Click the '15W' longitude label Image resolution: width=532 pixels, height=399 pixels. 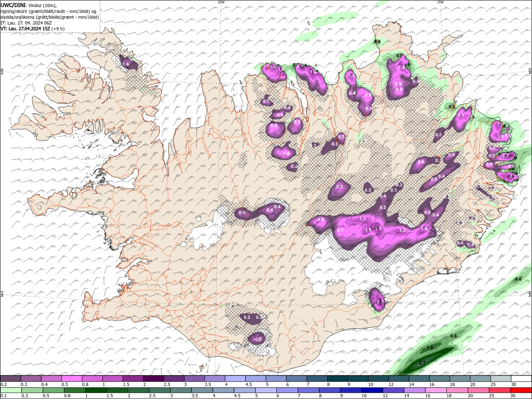pyautogui.click(x=440, y=2)
